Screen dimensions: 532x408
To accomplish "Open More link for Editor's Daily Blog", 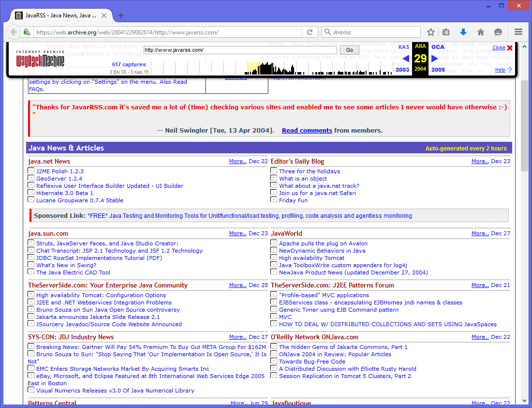I will (480, 161).
